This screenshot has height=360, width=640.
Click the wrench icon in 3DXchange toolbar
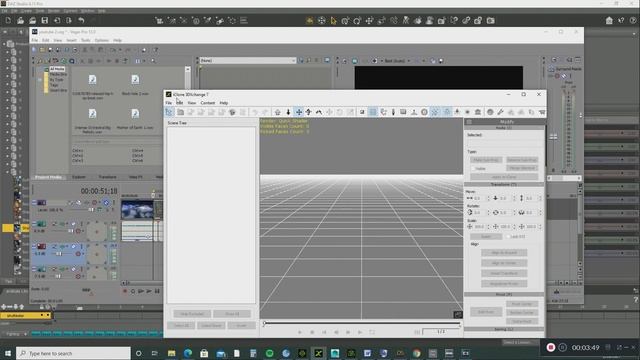point(500,112)
